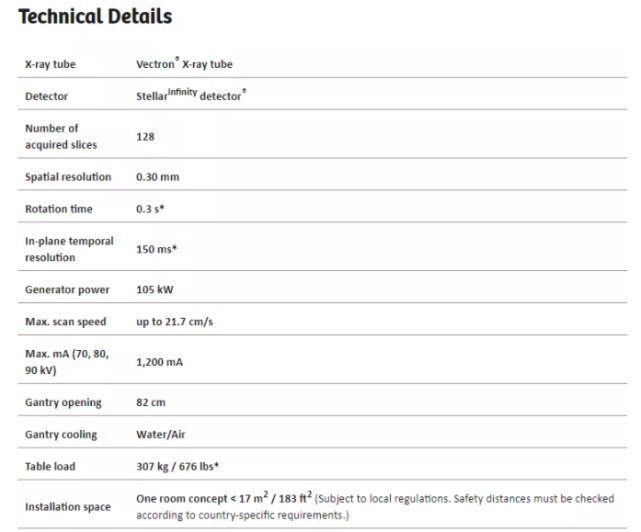Click the up to 21.7 cm/s value

point(175,322)
